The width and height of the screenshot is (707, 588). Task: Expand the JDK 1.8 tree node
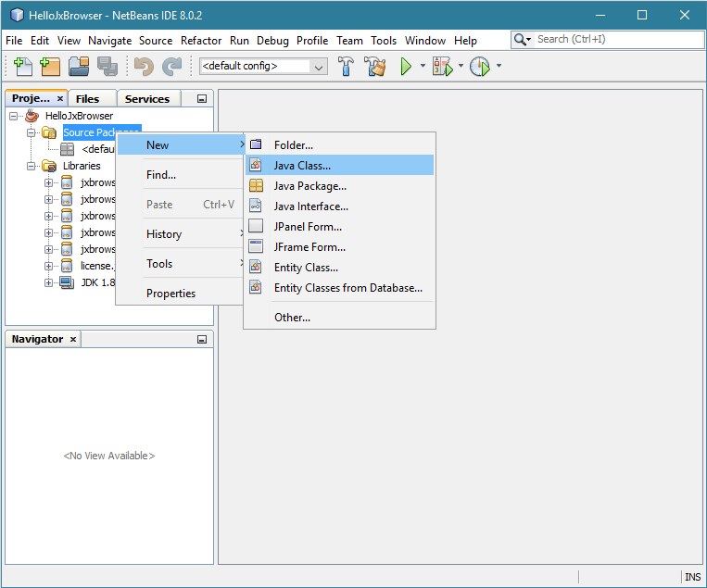tap(48, 282)
